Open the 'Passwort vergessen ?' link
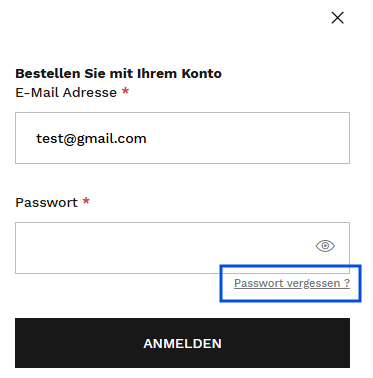Viewport: 373px width, 378px height. click(292, 283)
